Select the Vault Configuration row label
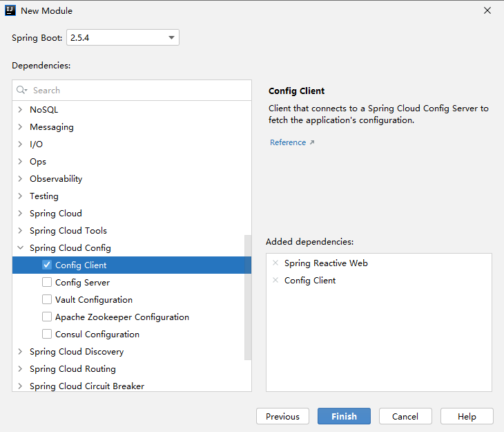 click(93, 300)
